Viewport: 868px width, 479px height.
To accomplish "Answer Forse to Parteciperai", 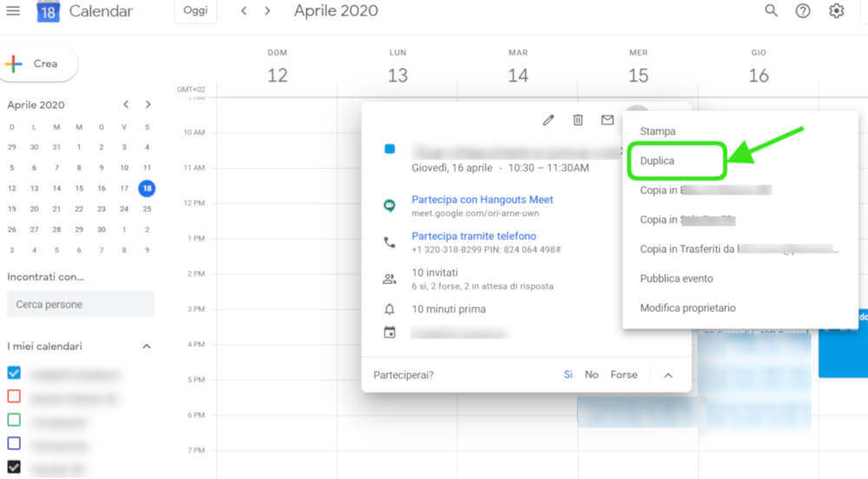I will click(624, 375).
